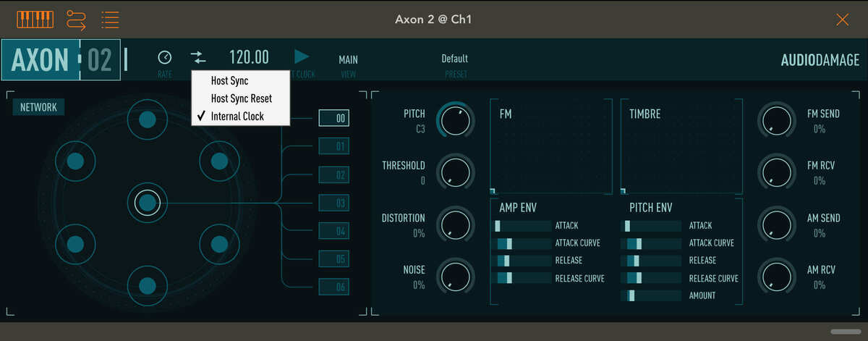Select the upper-right neuron node

click(219, 161)
